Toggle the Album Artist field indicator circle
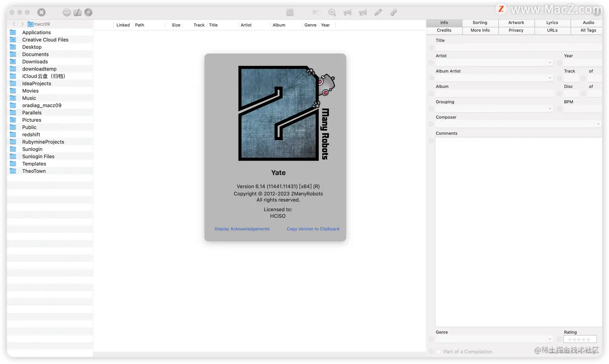The height and width of the screenshot is (364, 609). click(x=431, y=78)
